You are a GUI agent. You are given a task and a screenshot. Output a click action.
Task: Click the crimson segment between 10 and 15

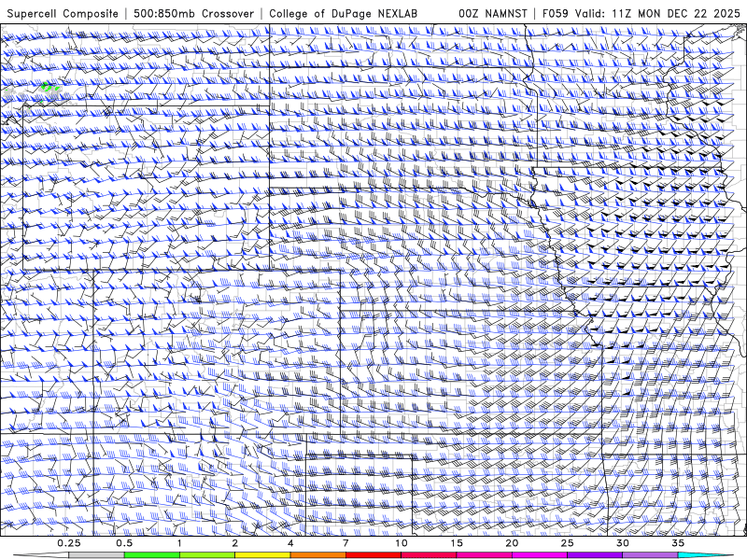429,555
